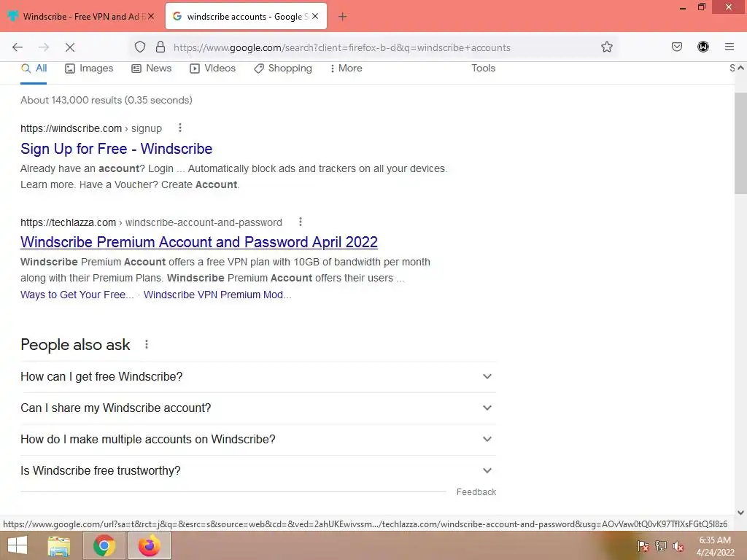Open the Action Center flag tray icon
The height and width of the screenshot is (560, 747).
tap(643, 545)
